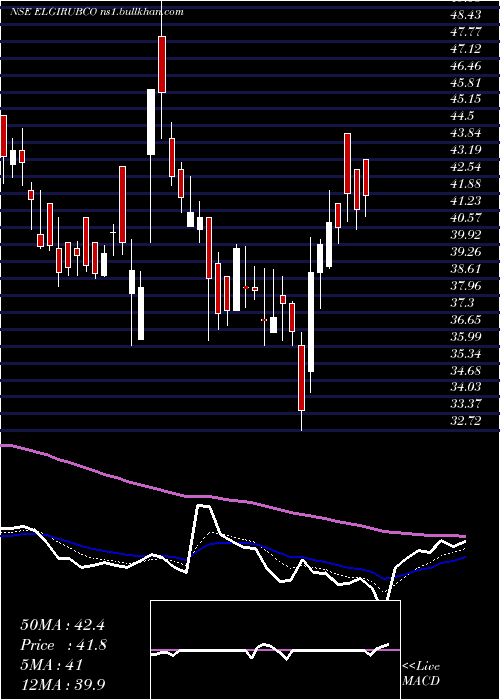Click the 12MA : 39.9 readout
The image size is (500, 700).
point(65,684)
